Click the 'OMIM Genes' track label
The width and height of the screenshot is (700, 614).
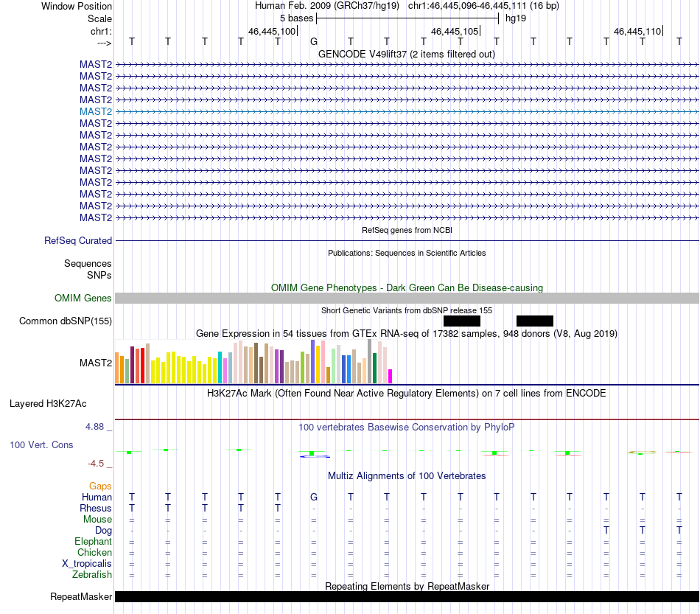tap(83, 298)
